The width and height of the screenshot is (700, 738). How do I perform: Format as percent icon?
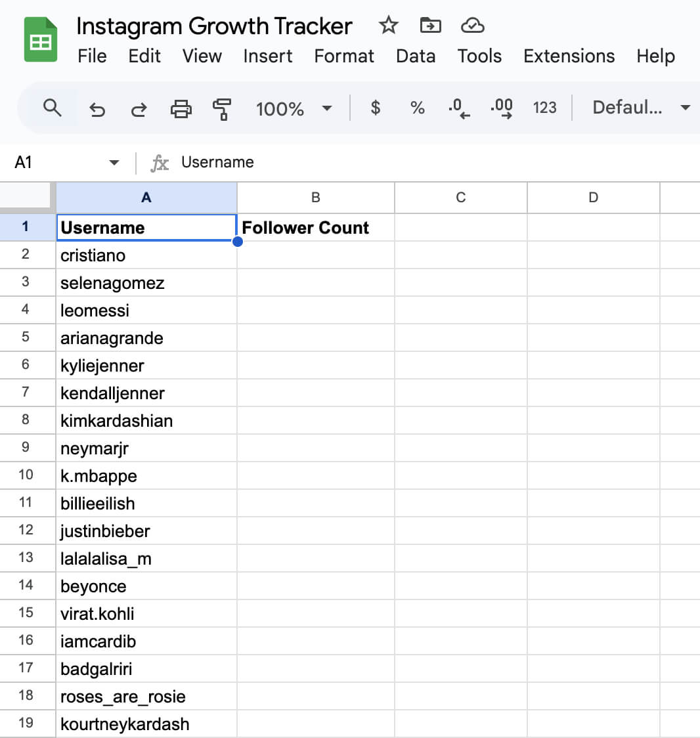pyautogui.click(x=417, y=108)
